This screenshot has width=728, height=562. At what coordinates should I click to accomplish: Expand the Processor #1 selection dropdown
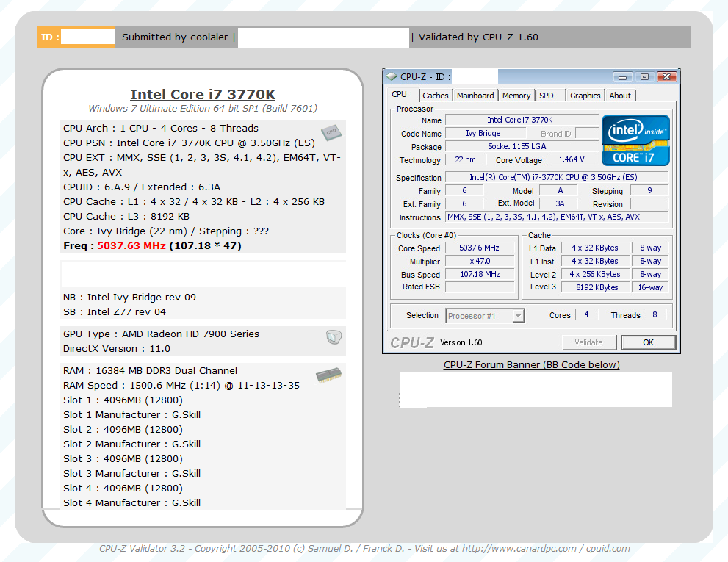518,316
